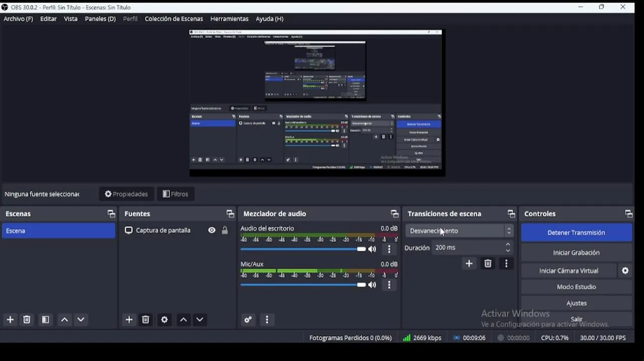
Task: Adjust Audio del escritorio volume slider
Action: [303, 249]
